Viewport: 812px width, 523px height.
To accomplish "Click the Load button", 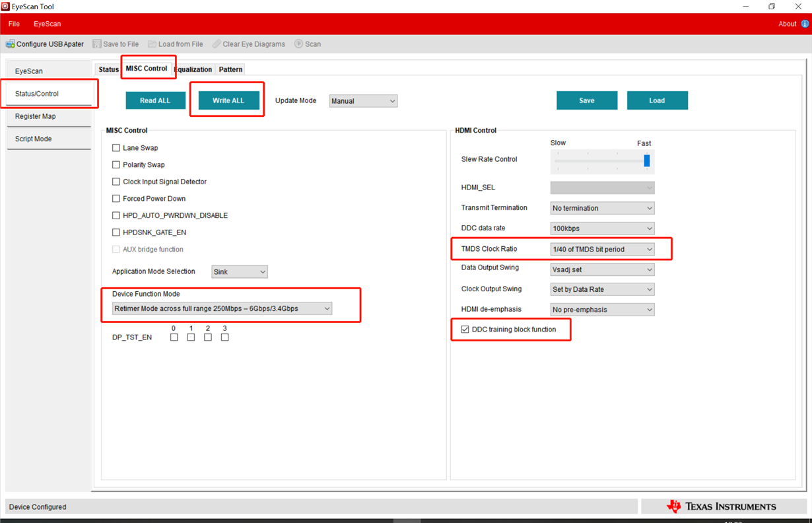I will coord(657,100).
